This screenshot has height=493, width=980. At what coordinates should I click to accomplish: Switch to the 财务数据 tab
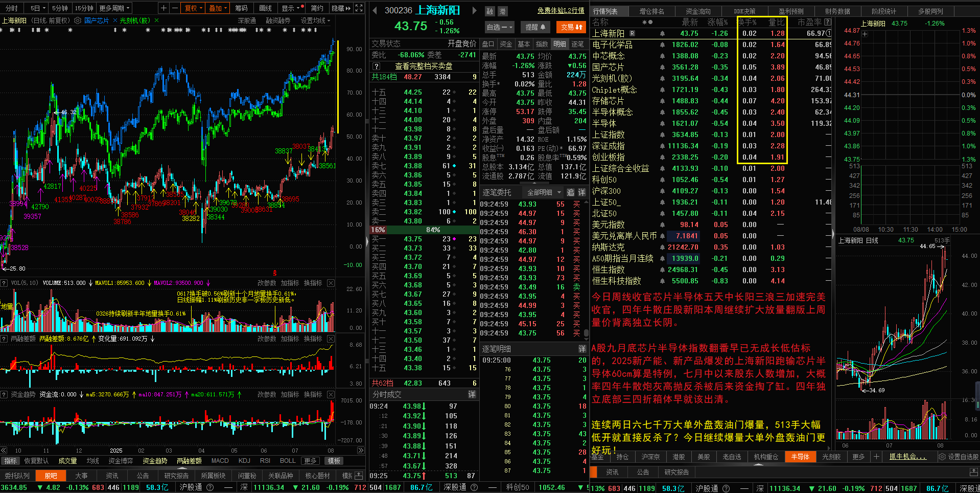pyautogui.click(x=837, y=11)
